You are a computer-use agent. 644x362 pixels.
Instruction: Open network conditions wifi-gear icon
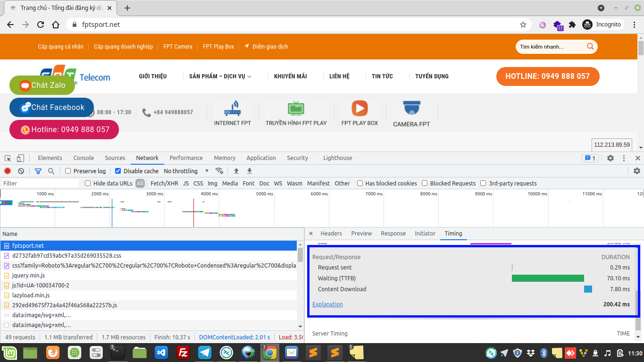219,171
